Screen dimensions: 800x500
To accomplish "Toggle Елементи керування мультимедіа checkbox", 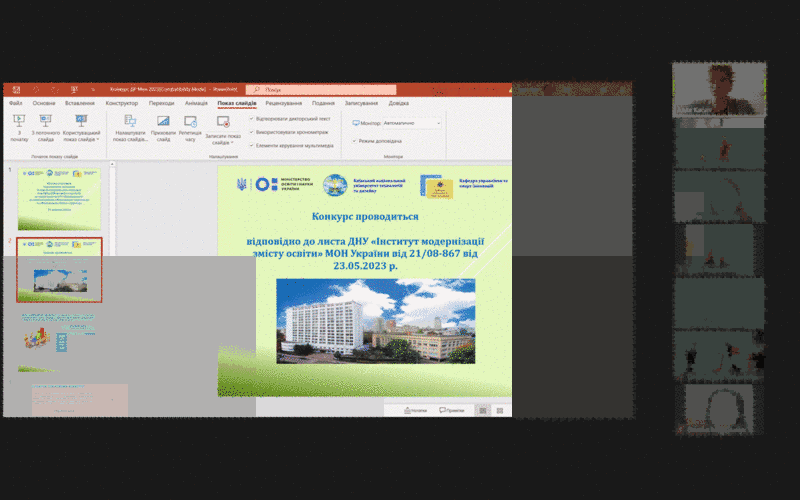I will tap(252, 145).
